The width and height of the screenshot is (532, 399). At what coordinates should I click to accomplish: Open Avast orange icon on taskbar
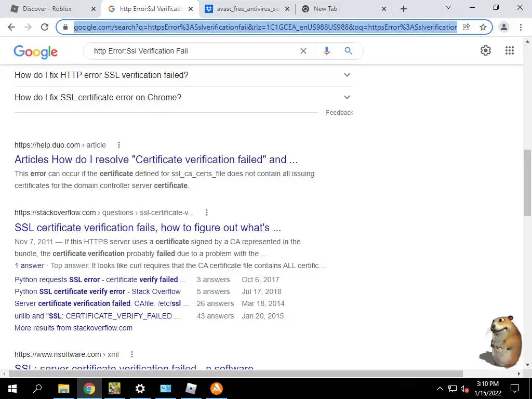pos(217,389)
